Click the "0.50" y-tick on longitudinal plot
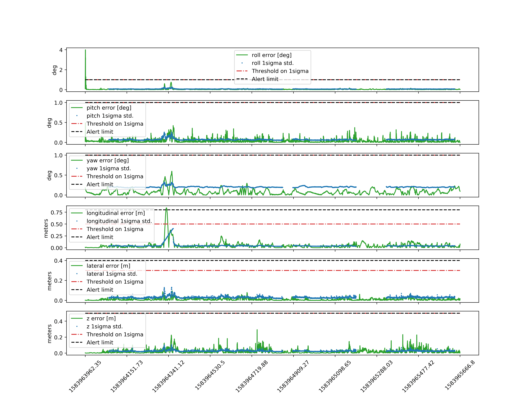 coord(57,224)
